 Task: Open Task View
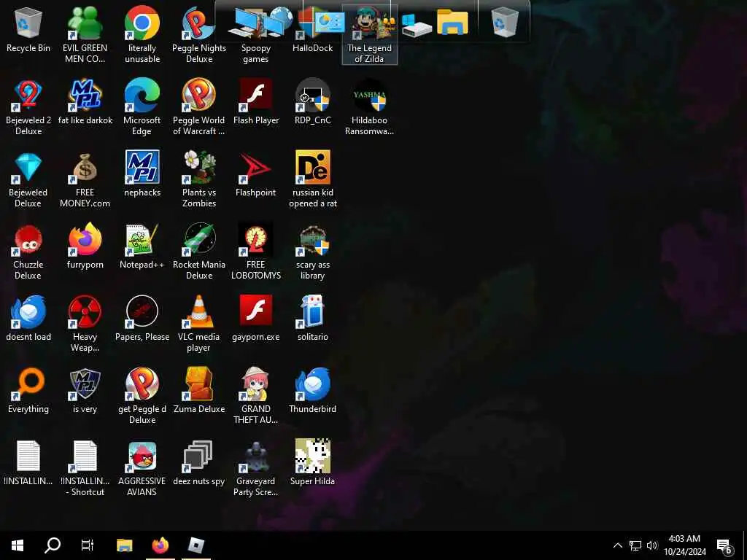(x=88, y=545)
